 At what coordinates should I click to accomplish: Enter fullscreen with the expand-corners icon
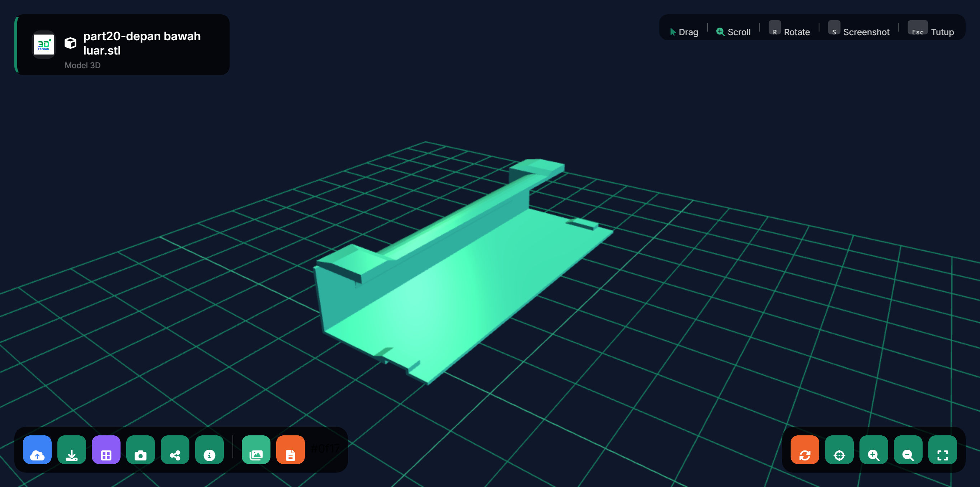point(943,450)
